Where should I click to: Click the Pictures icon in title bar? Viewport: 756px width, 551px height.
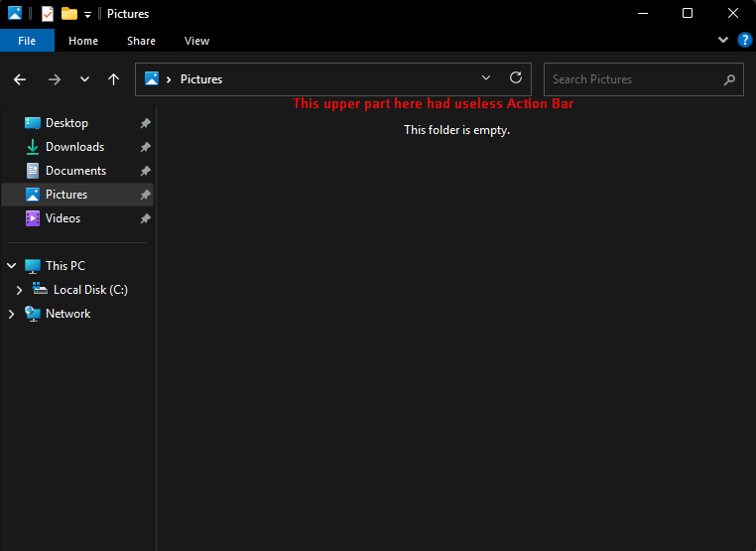click(x=15, y=14)
